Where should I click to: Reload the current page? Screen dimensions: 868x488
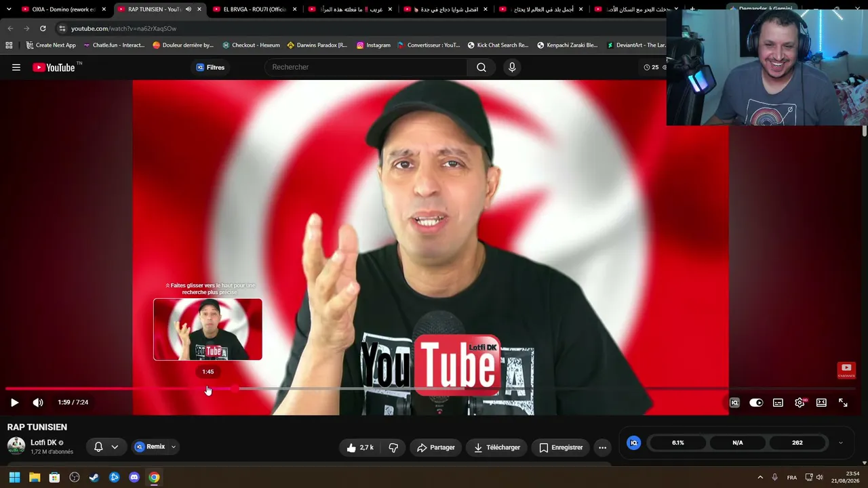point(43,28)
